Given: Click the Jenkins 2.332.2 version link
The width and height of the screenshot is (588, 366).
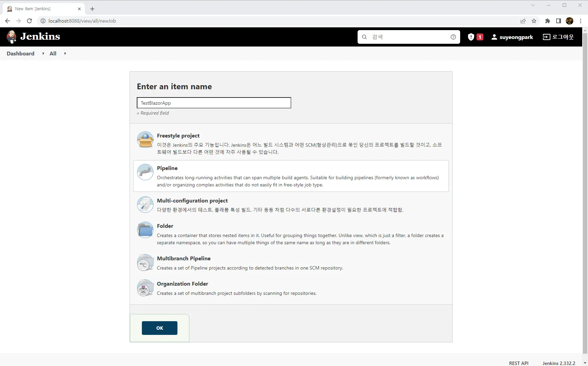Looking at the screenshot, I should pos(559,363).
